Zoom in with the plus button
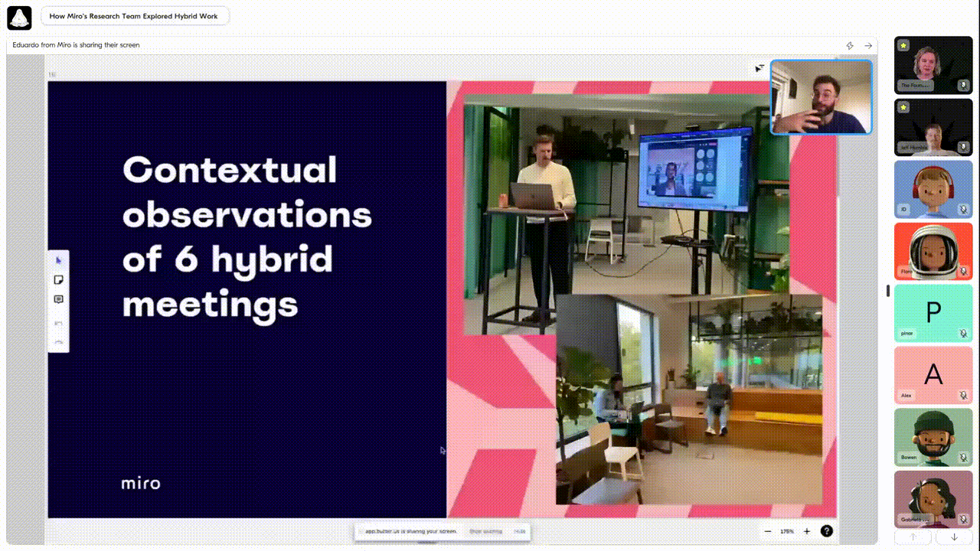The width and height of the screenshot is (980, 551). (807, 531)
